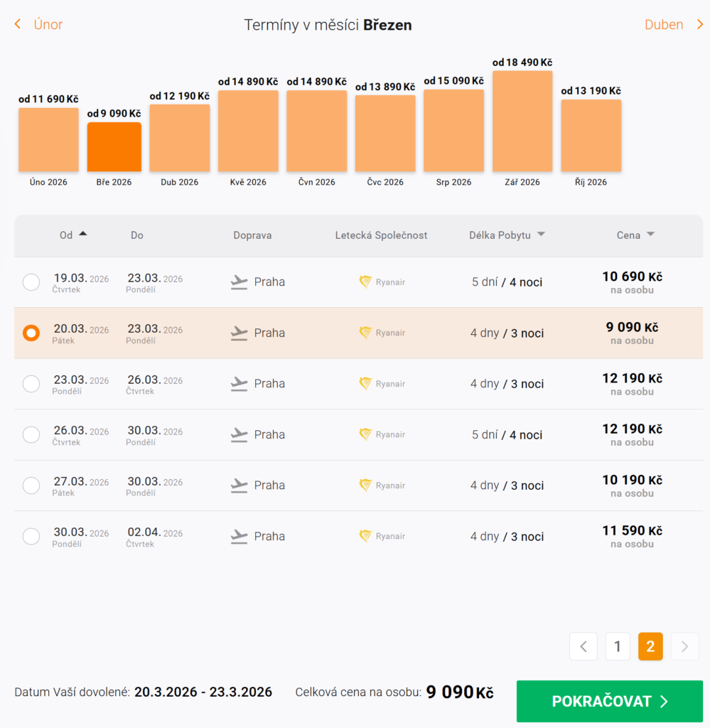Open page 1 of results
This screenshot has height=728, width=710.
(x=618, y=646)
